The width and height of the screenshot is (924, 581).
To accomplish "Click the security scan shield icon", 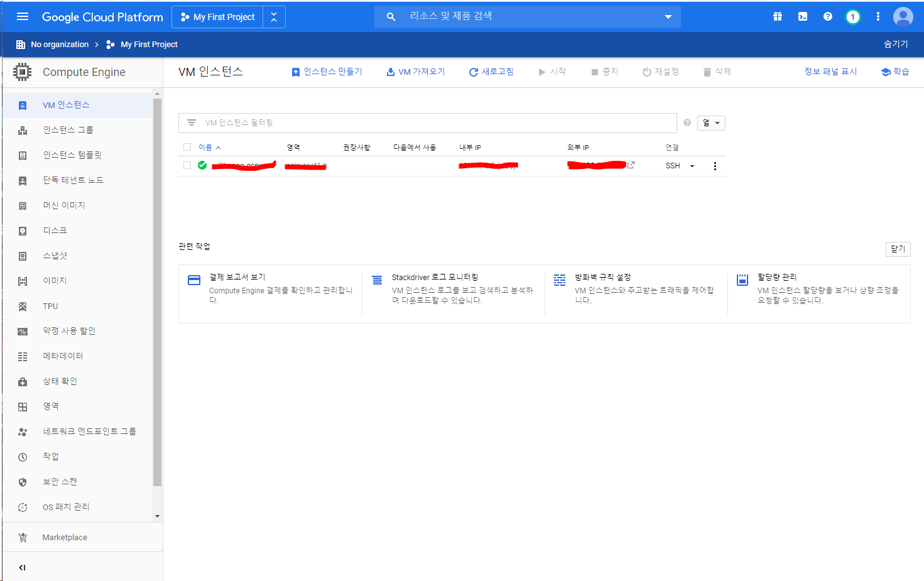I will click(23, 482).
